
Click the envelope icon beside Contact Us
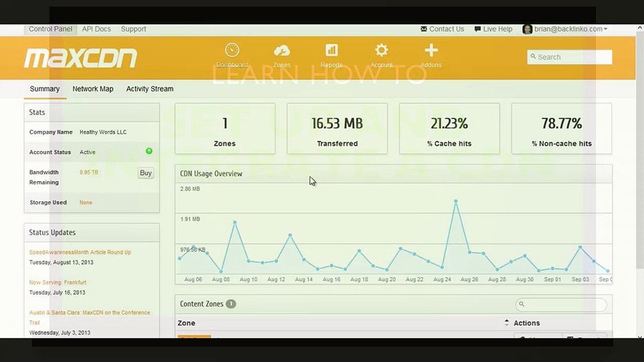coord(424,29)
